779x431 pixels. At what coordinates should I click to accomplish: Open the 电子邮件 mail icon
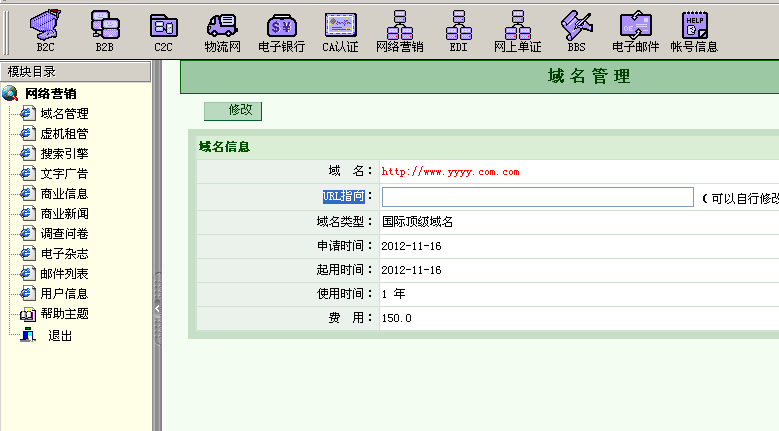point(635,25)
